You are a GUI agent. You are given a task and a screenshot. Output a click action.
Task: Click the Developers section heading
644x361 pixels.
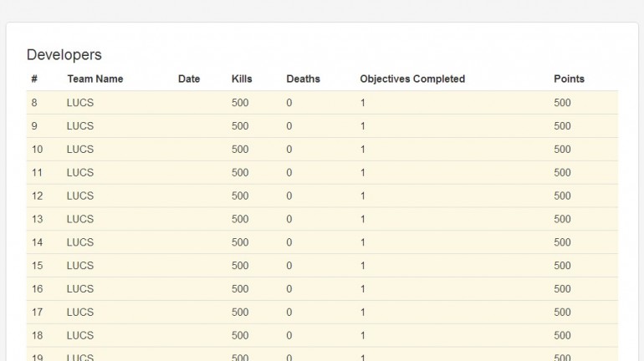[x=64, y=55]
